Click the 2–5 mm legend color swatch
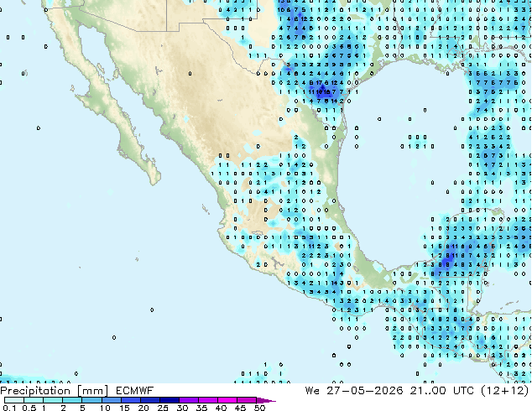This screenshot has width=532, height=411. pos(72,400)
